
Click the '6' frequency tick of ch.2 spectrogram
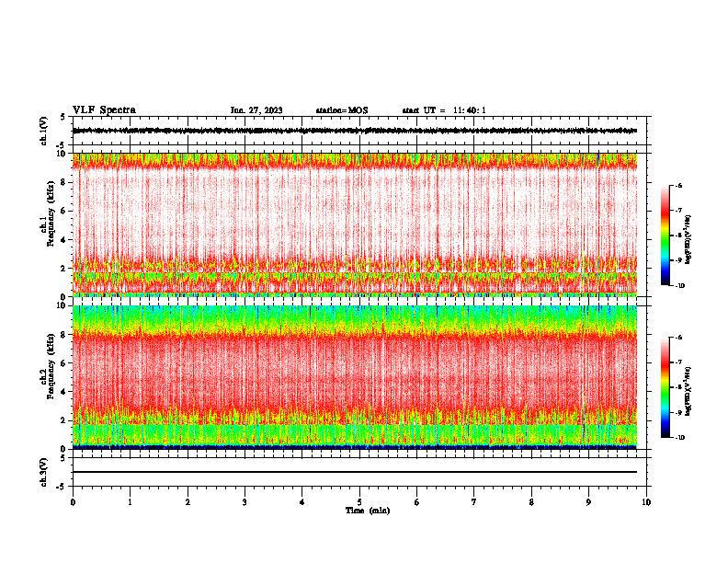64,363
